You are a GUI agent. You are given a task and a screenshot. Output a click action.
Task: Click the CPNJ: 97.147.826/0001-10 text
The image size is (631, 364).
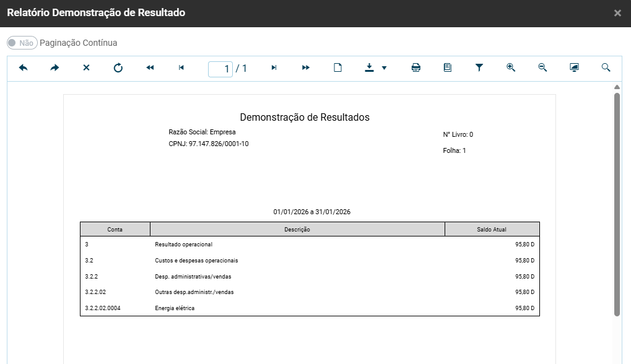(x=209, y=144)
